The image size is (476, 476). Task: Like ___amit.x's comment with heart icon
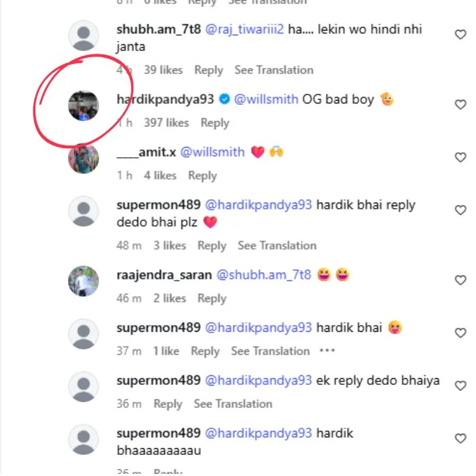coord(460,157)
